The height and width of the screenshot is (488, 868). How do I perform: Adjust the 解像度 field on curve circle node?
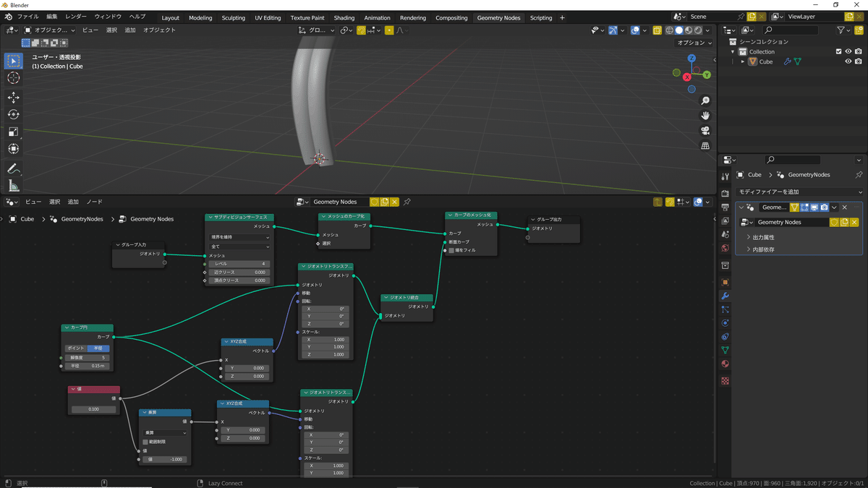[x=88, y=357]
